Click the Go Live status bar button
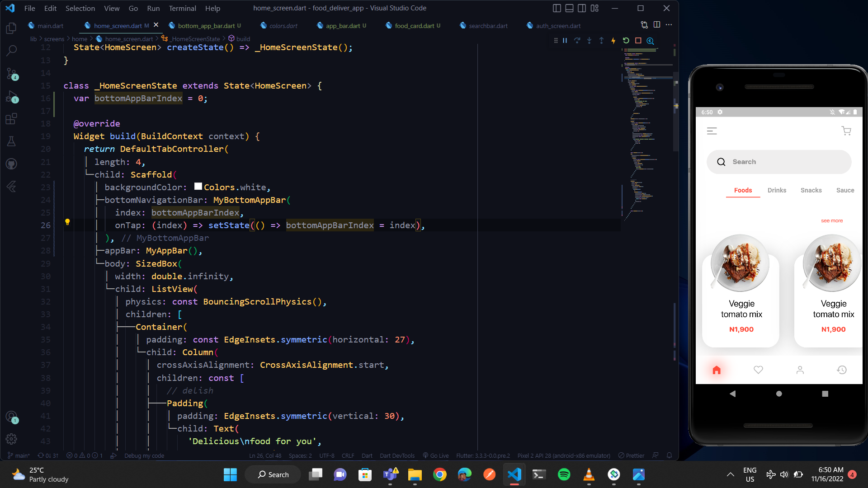 pos(436,455)
